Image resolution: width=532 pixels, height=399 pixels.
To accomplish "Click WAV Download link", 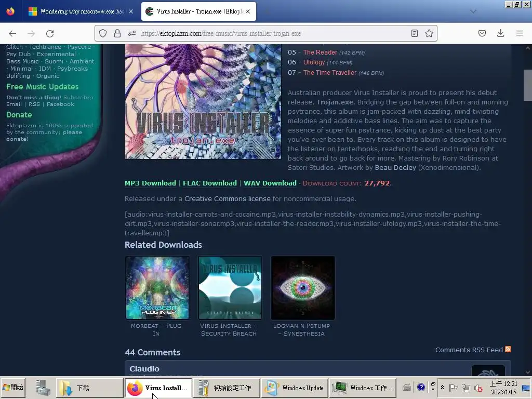I will coord(270,183).
